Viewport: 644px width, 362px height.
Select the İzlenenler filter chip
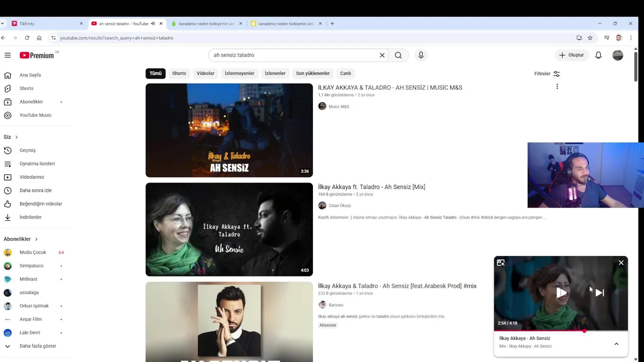275,73
